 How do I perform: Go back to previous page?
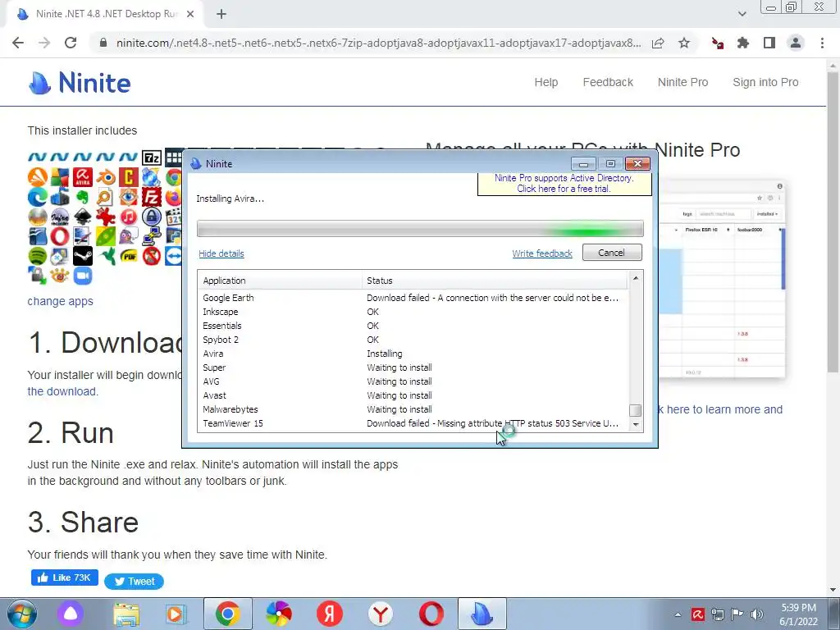[x=18, y=43]
